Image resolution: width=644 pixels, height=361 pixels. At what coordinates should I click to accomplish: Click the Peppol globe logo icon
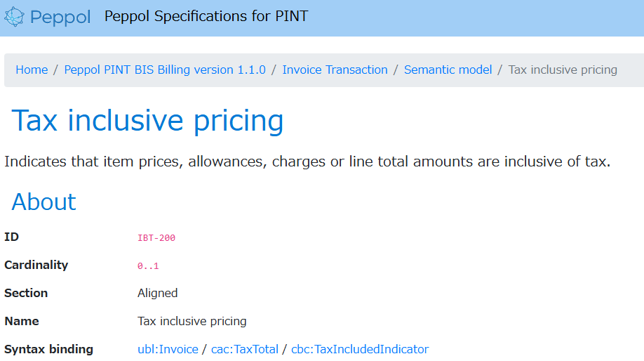[x=14, y=17]
